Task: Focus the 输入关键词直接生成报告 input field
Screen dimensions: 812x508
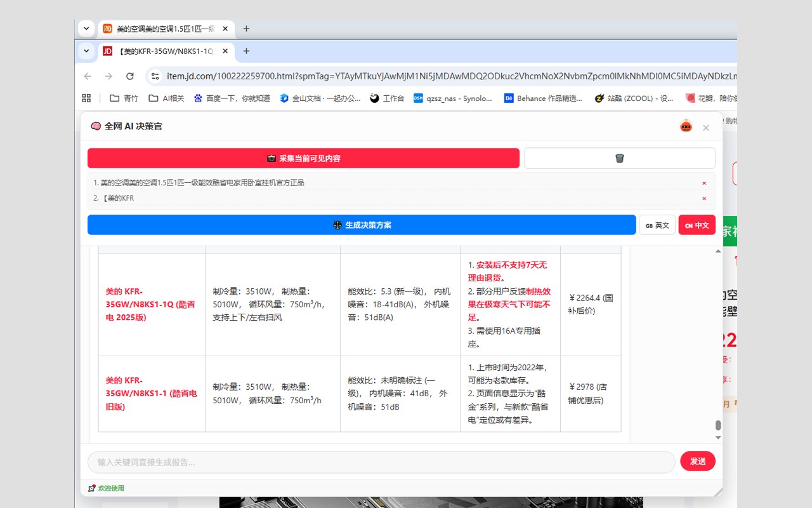Action: pos(381,462)
